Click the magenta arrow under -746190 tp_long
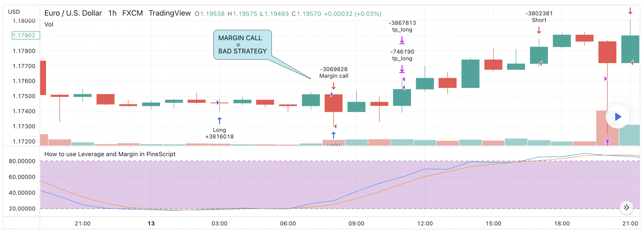The height and width of the screenshot is (233, 644). tap(402, 69)
